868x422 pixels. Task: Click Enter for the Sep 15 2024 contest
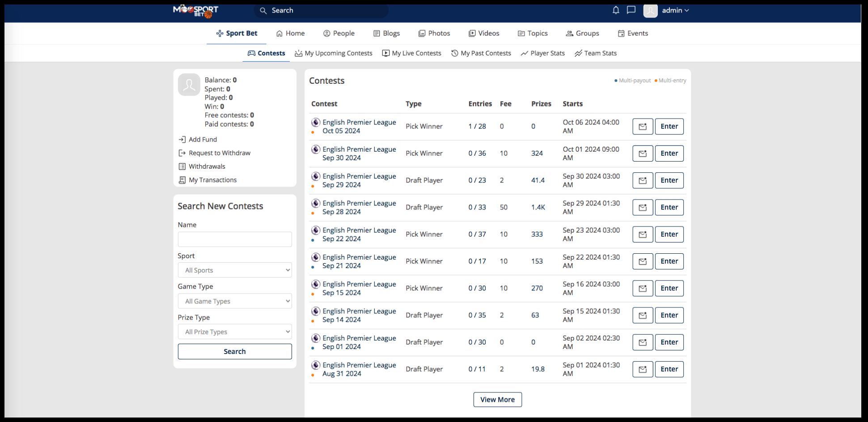669,288
